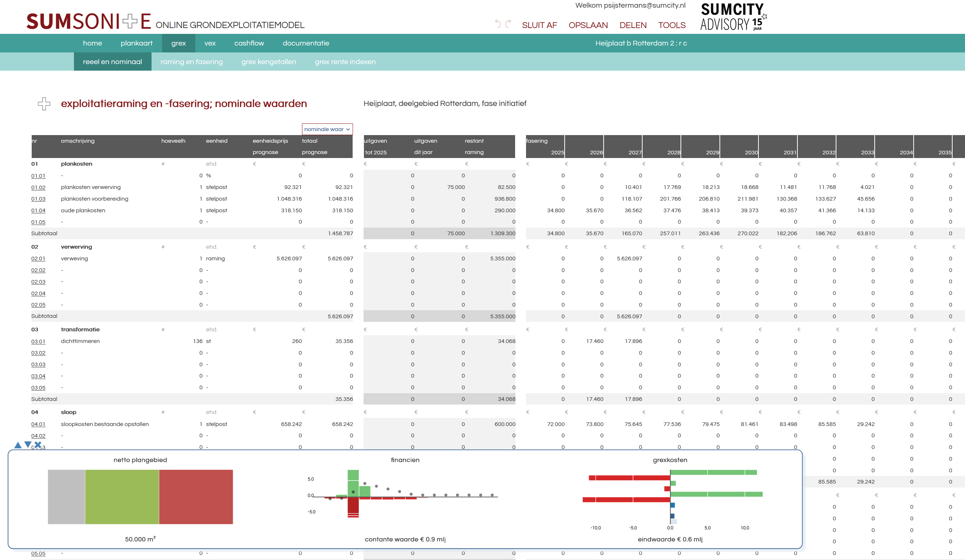Open the grex kengetallen subtab

(268, 62)
